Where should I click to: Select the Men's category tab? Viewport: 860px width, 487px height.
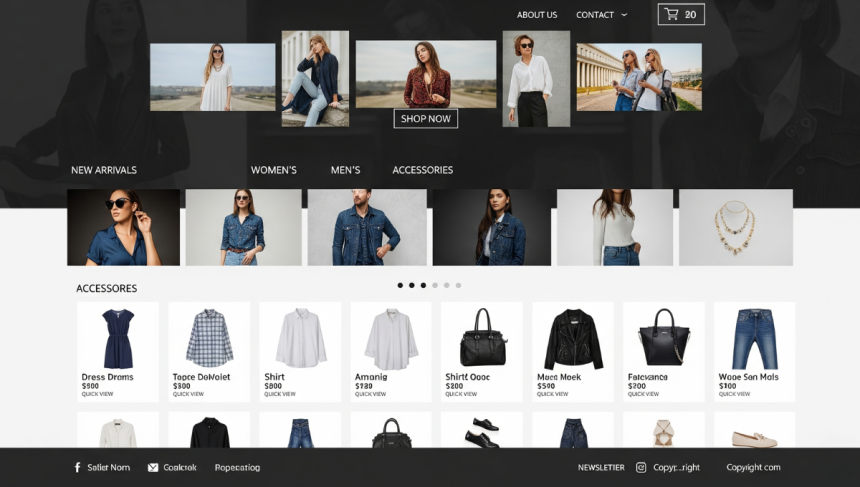tap(346, 170)
